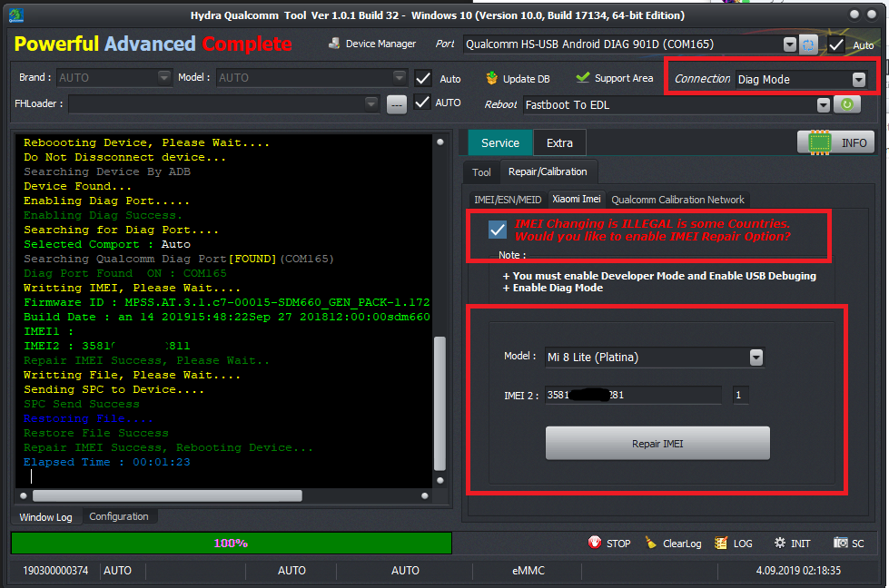The height and width of the screenshot is (588, 889).
Task: Click the green reboot execute icon
Action: click(x=847, y=104)
